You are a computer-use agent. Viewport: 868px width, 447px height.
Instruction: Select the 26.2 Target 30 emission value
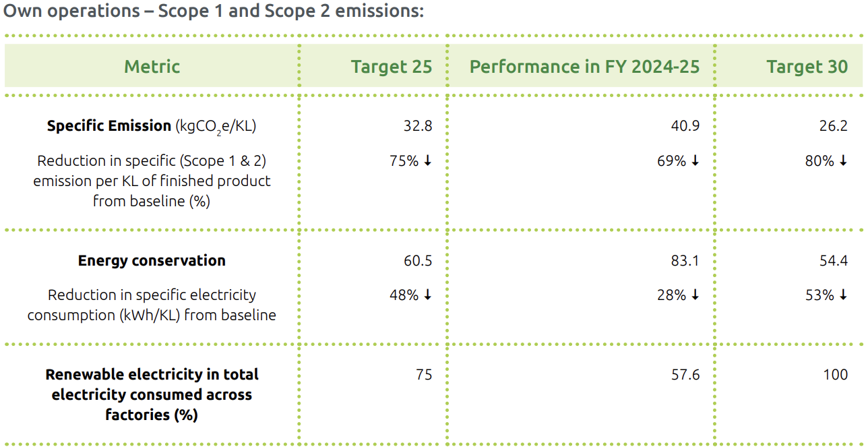[834, 126]
